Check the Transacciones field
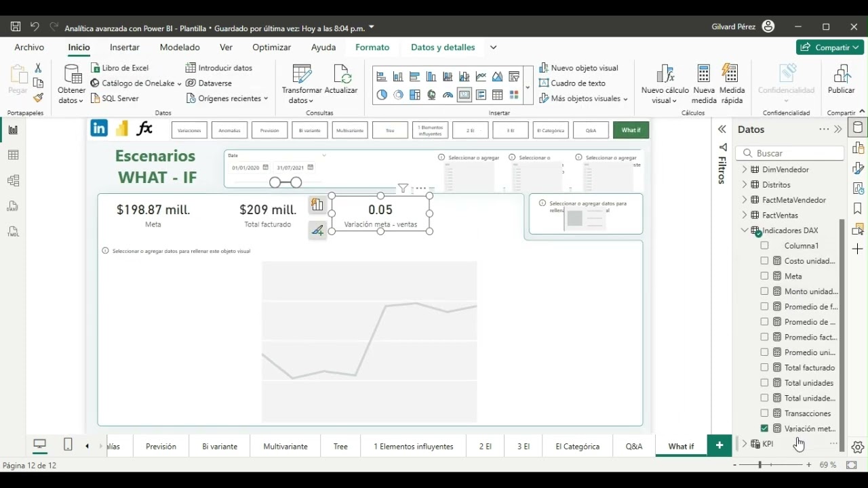The image size is (868, 488). click(x=765, y=413)
